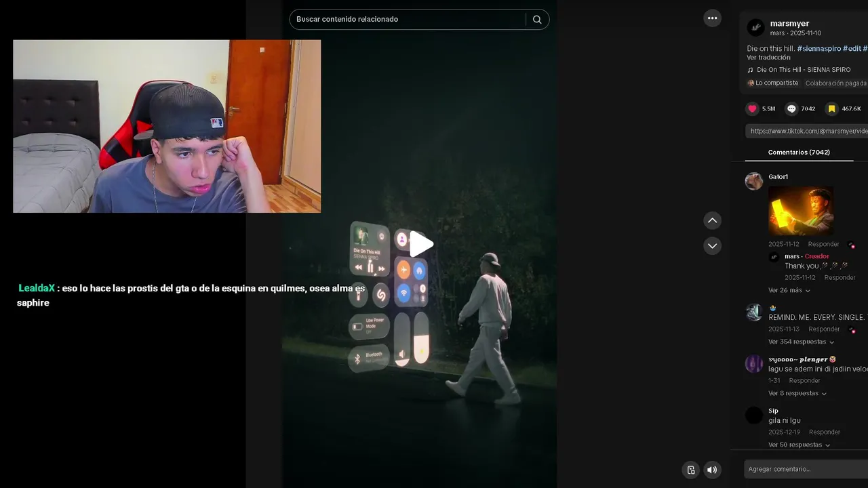Screen dimensions: 868x488
Task: Open Sip commenter avatar
Action: [754, 415]
